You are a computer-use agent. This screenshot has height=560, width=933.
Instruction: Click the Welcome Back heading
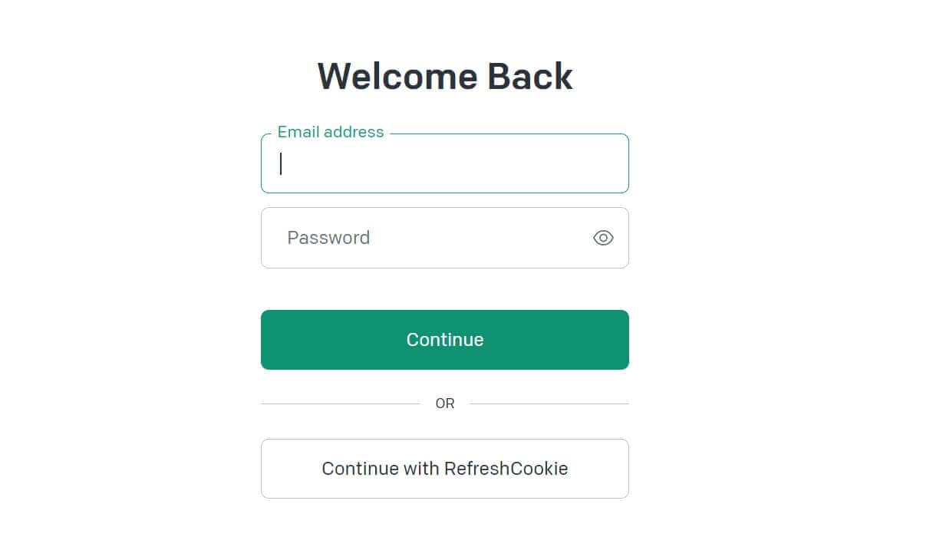coord(445,77)
